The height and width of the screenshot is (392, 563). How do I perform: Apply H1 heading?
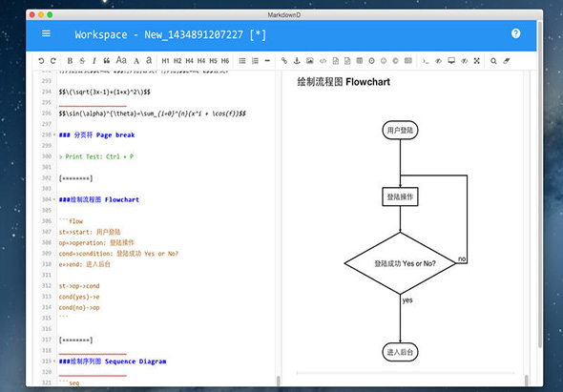[x=165, y=61]
